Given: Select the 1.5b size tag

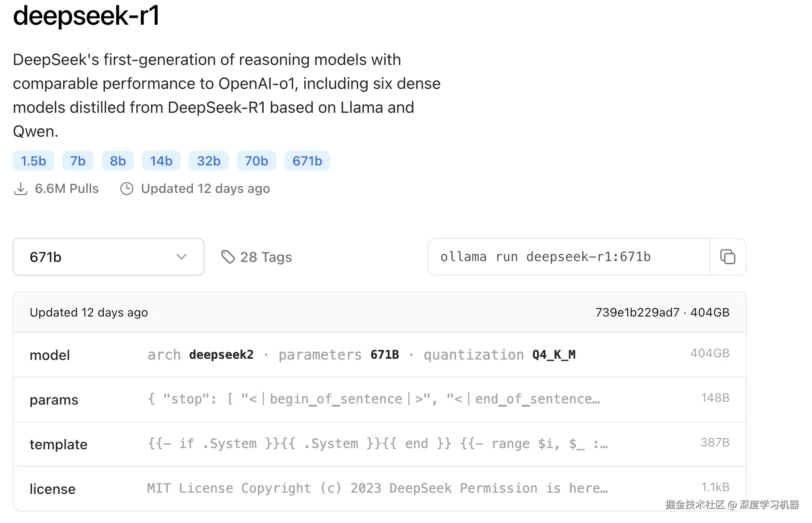Looking at the screenshot, I should tap(34, 161).
